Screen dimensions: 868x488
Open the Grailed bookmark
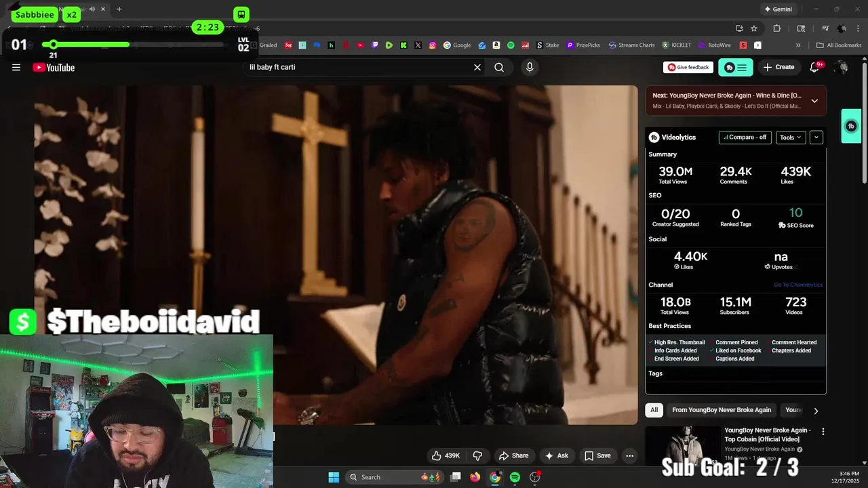264,45
